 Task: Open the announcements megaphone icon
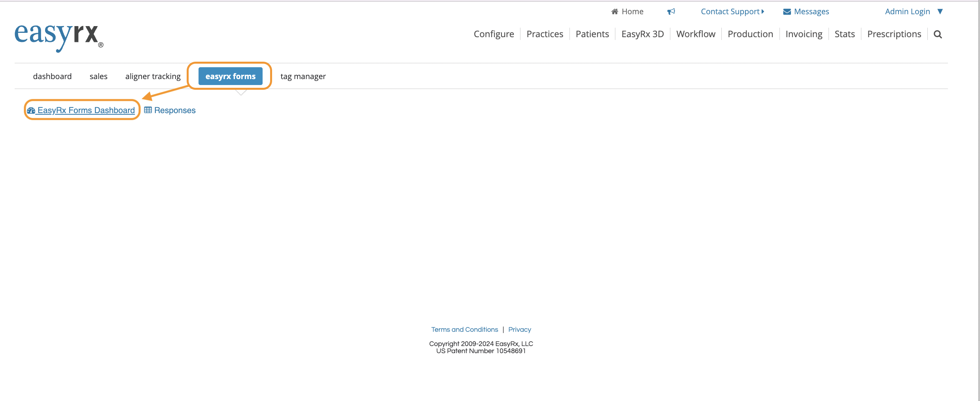671,11
